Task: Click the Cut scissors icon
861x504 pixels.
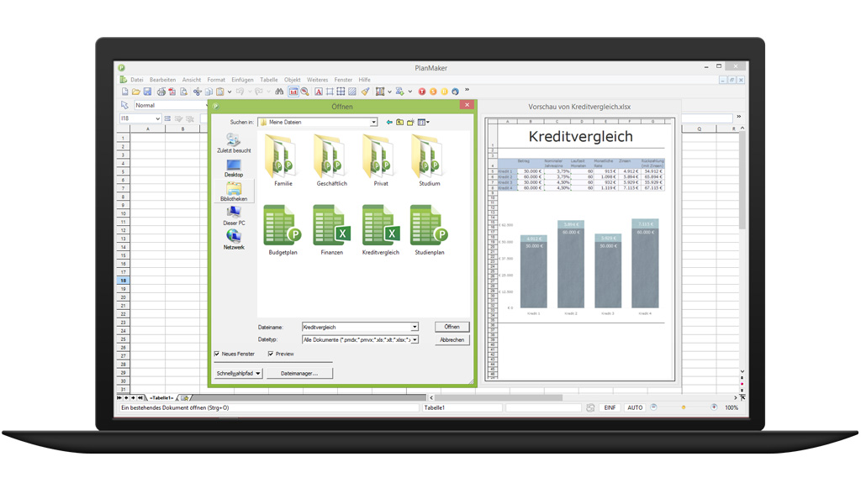Action: (197, 92)
